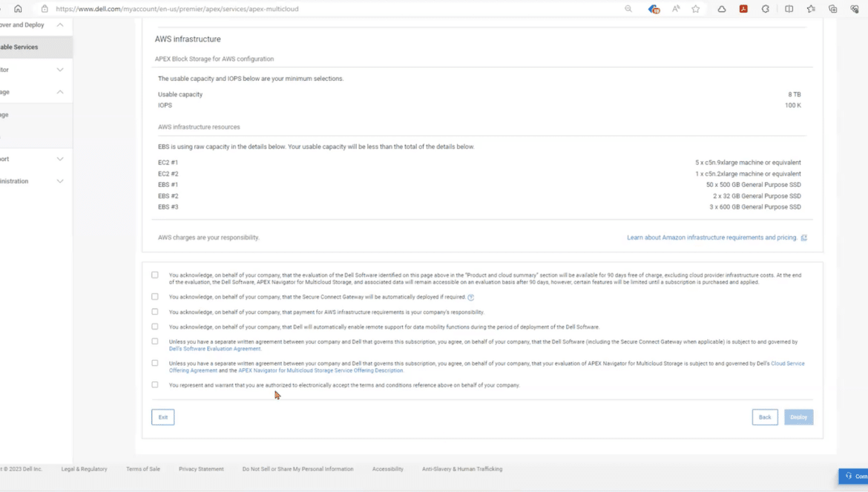Click '3 x 600 GB General Purpose SSD' text
This screenshot has width=868, height=492.
[x=755, y=207]
